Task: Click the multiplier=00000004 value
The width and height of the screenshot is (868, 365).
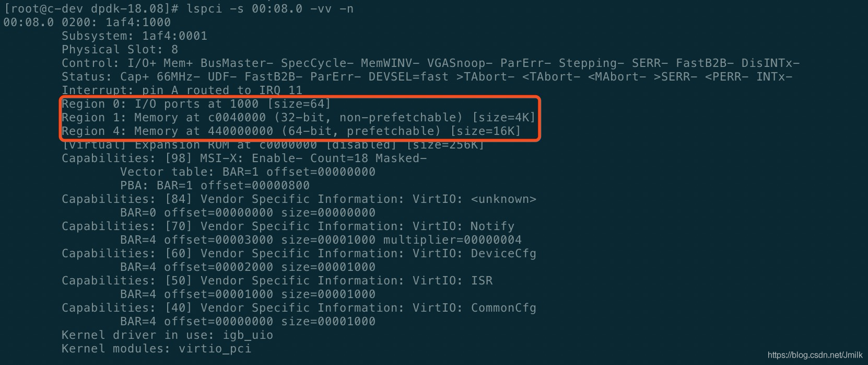Action: pos(452,240)
